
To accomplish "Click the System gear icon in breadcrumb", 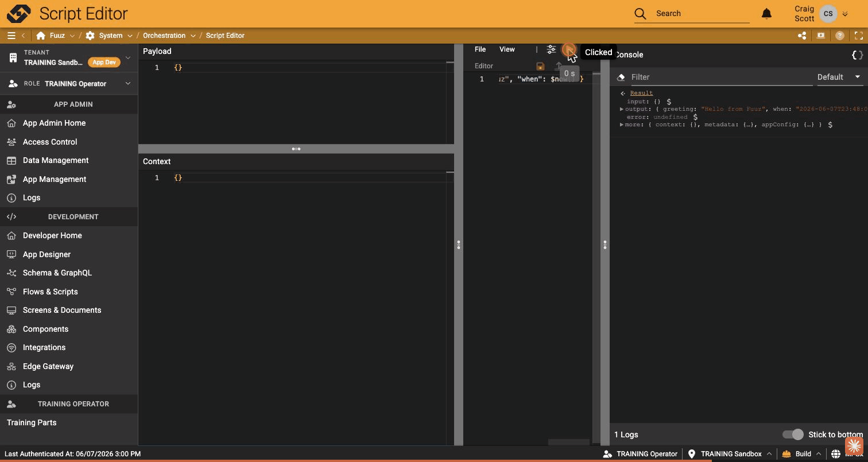I will (x=90, y=36).
